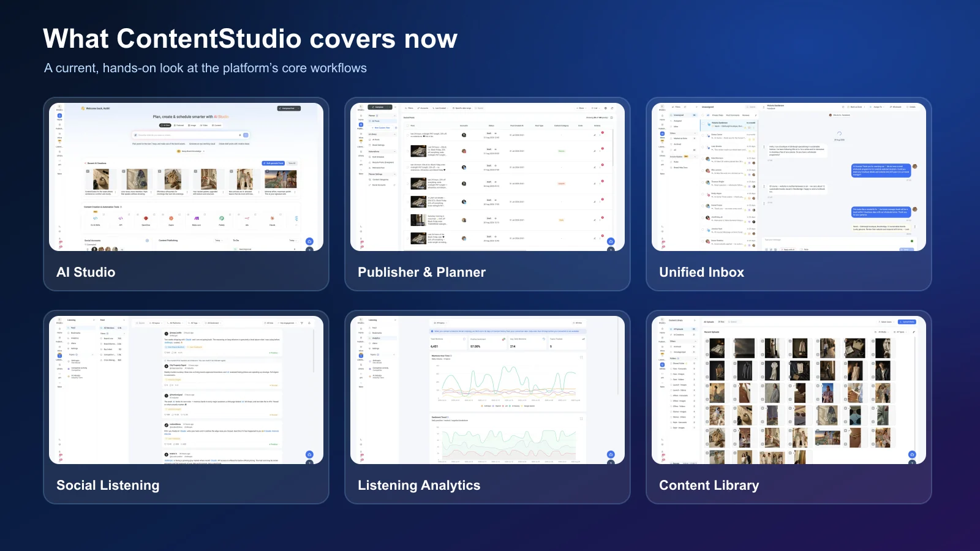
Task: Click the Home icon in AI Studio sidebar
Action: click(59, 116)
